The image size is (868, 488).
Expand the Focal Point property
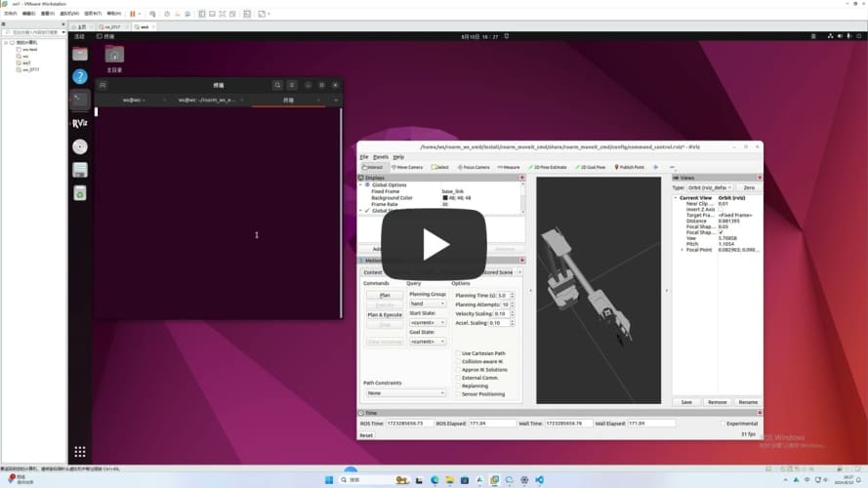682,250
